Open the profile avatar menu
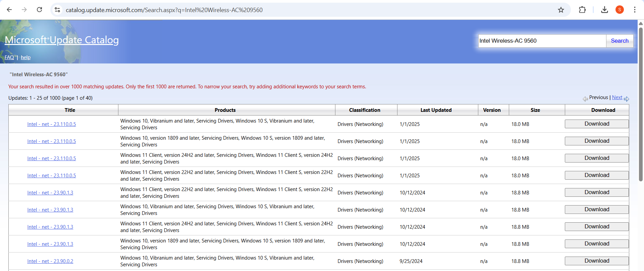The width and height of the screenshot is (644, 271). click(620, 10)
